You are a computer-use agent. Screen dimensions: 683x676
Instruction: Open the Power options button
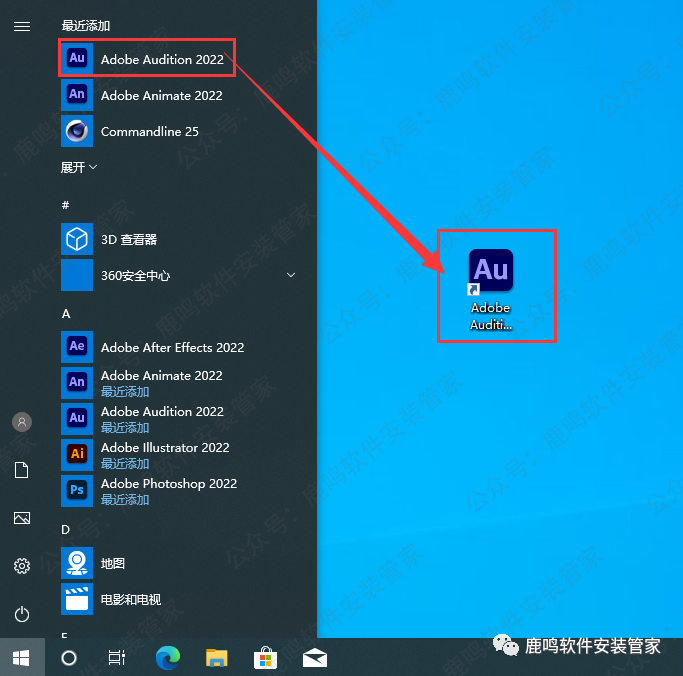21,614
